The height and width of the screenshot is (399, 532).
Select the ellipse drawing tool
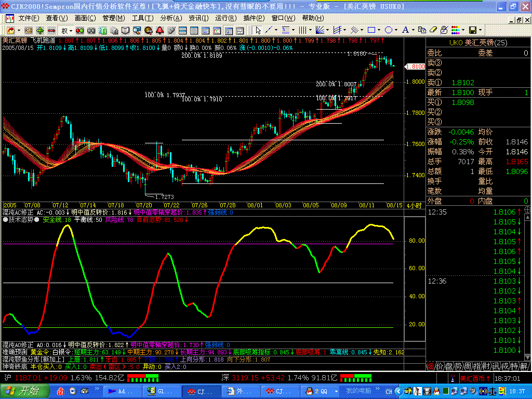pos(389,30)
